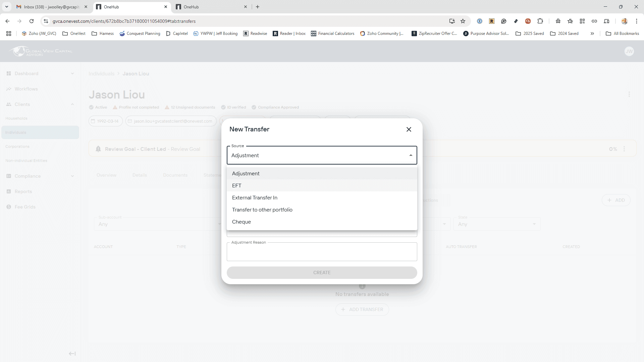This screenshot has width=644, height=362.
Task: Bookmark this page with star icon
Action: (463, 21)
